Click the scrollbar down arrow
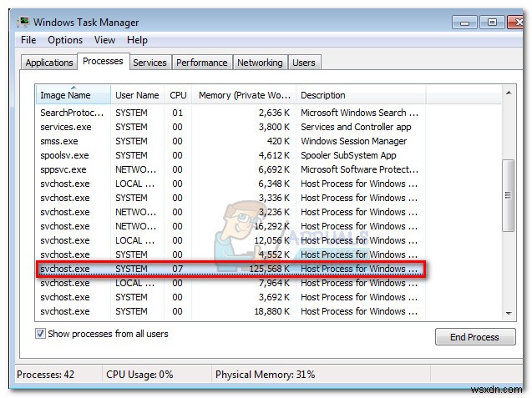The width and height of the screenshot is (532, 398). 509,313
